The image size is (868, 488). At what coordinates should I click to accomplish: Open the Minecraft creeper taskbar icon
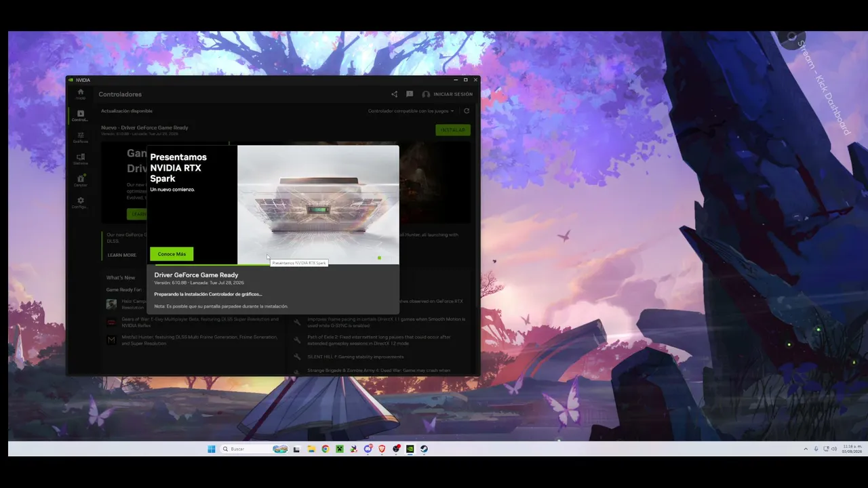pos(340,449)
